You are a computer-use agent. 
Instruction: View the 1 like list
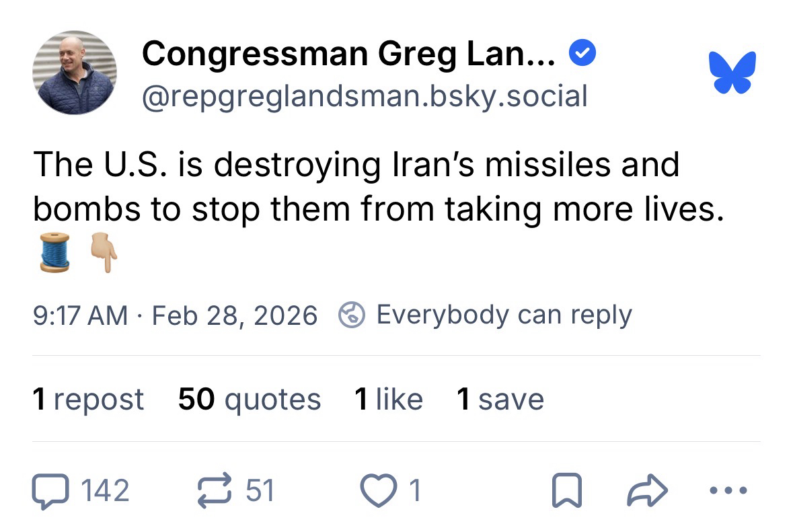tap(389, 400)
